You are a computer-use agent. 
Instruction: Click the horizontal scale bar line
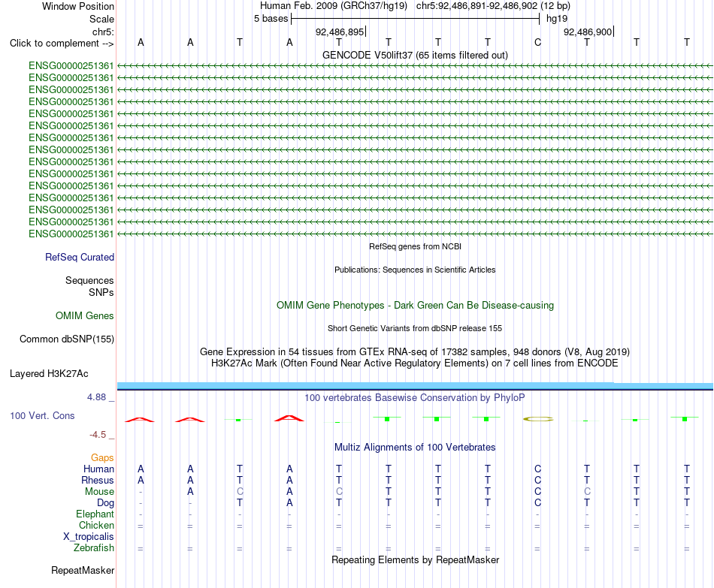tap(416, 19)
